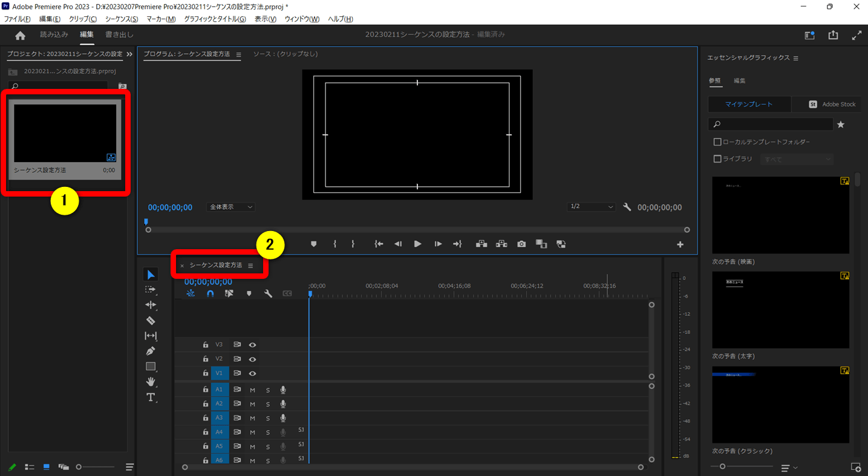Viewport: 868px width, 476px height.
Task: Click the Essential Graphics search field
Action: point(771,125)
